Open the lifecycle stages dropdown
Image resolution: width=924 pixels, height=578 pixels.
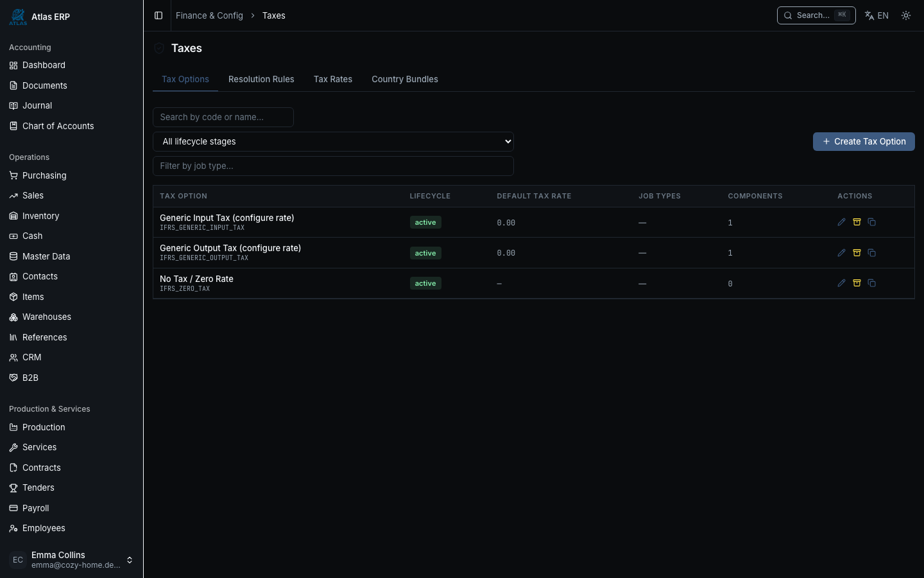pyautogui.click(x=333, y=141)
